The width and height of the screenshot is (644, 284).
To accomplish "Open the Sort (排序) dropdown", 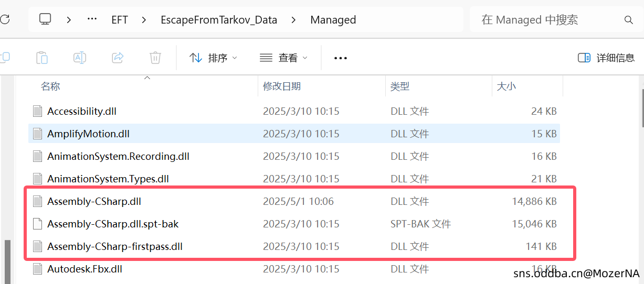I will click(x=213, y=58).
